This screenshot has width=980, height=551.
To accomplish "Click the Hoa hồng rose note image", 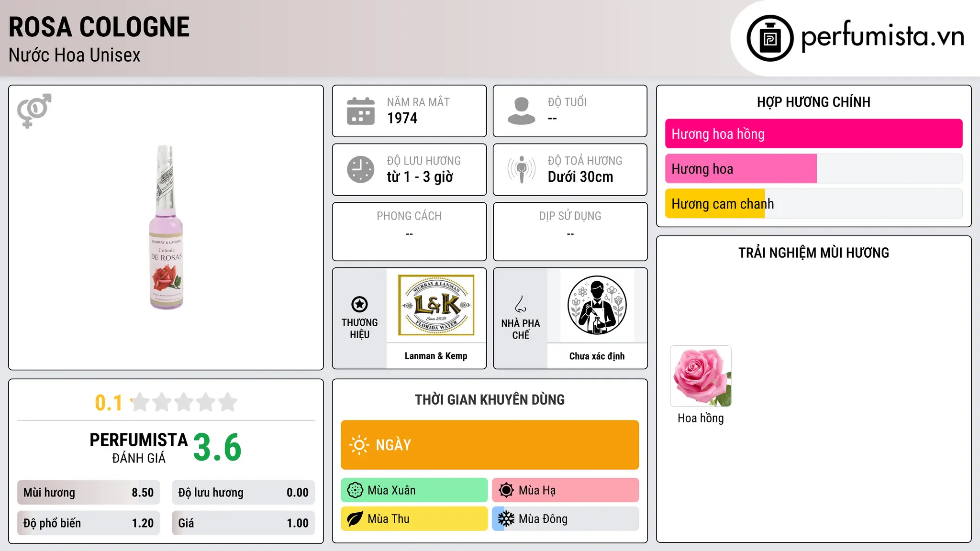I will (701, 376).
